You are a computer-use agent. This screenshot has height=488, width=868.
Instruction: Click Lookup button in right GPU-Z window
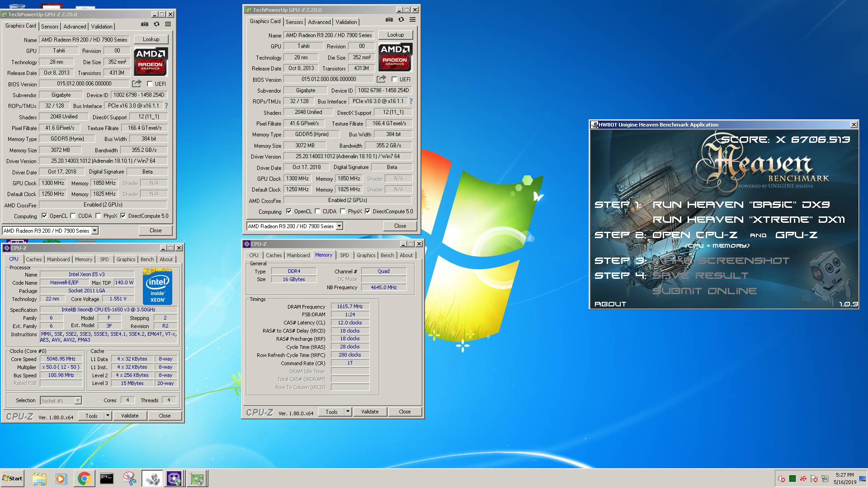[x=396, y=35]
